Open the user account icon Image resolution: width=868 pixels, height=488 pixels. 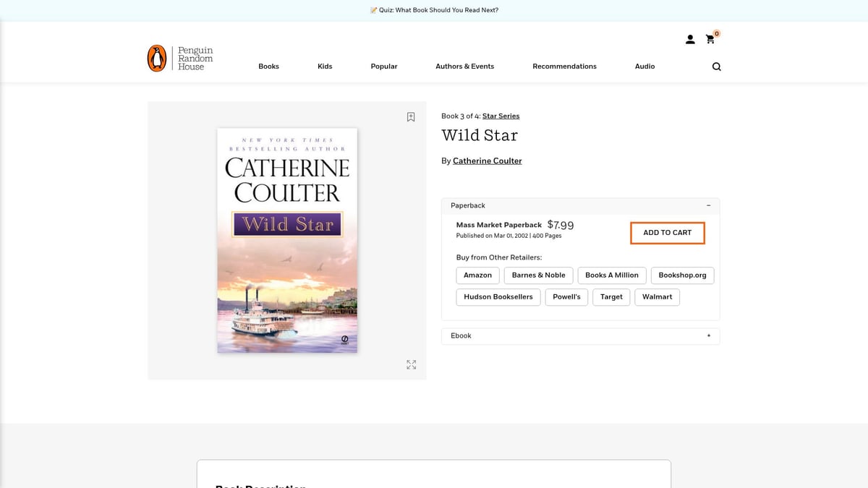point(690,39)
